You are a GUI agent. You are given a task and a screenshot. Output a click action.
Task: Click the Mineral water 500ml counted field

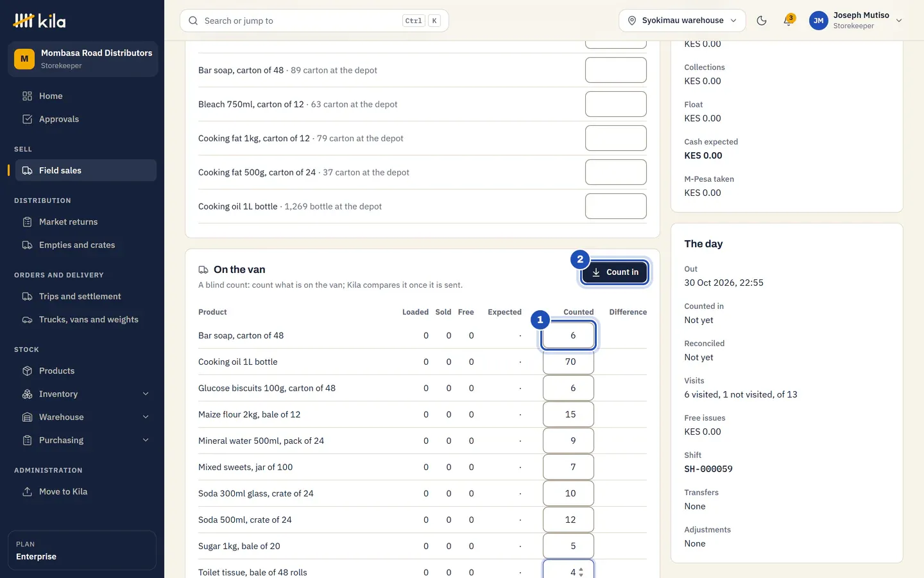pos(569,441)
